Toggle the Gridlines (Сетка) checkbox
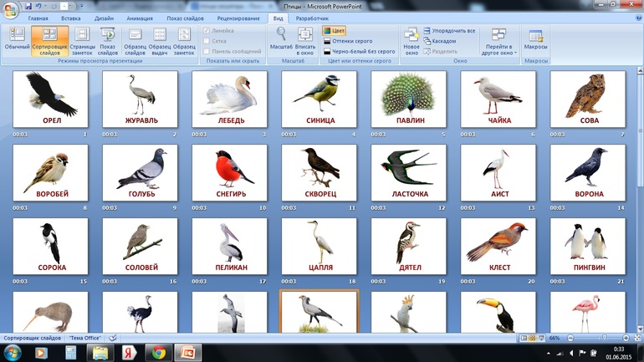 tap(207, 41)
